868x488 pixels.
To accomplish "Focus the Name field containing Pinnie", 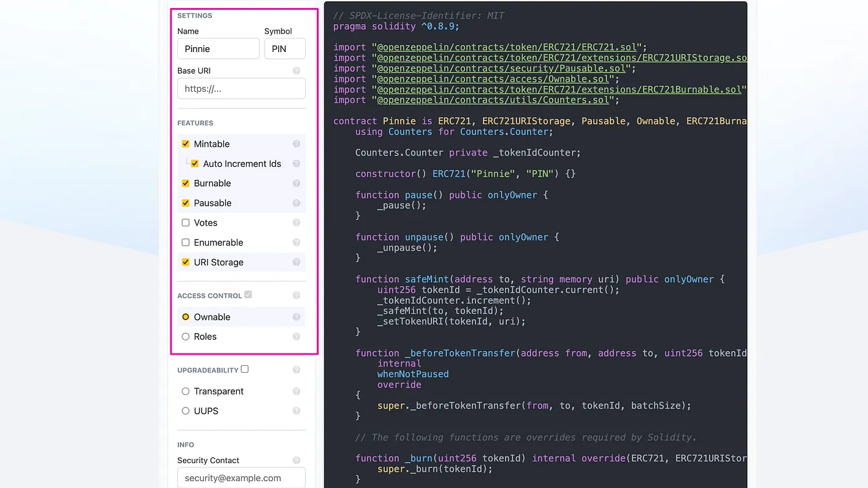I will [x=218, y=49].
